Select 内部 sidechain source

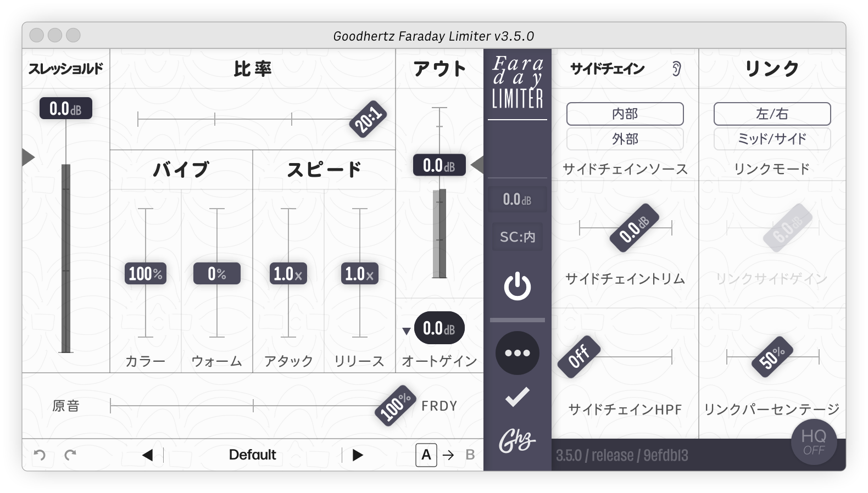click(625, 114)
